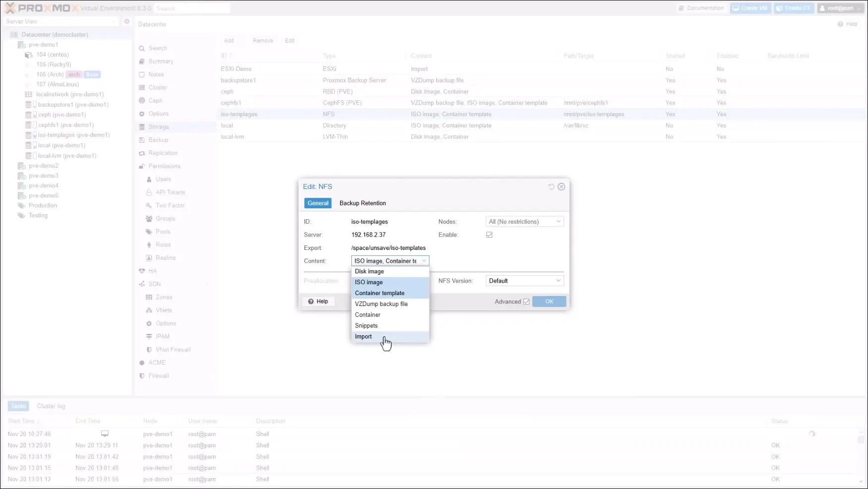Select Disk image content type
This screenshot has width=868, height=489.
(x=390, y=272)
